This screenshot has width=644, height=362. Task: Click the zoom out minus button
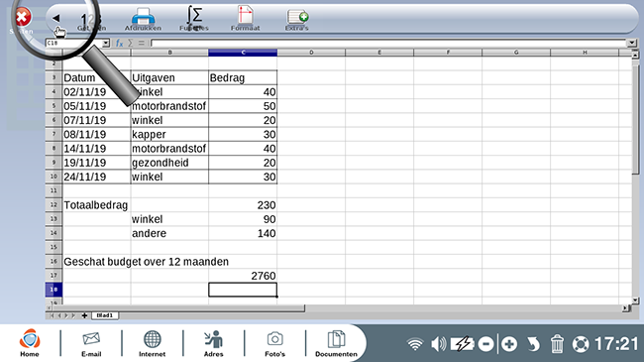(485, 344)
